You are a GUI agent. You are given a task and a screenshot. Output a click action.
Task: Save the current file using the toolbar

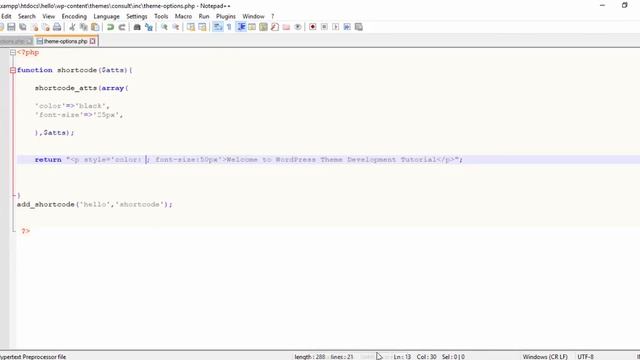[11, 27]
